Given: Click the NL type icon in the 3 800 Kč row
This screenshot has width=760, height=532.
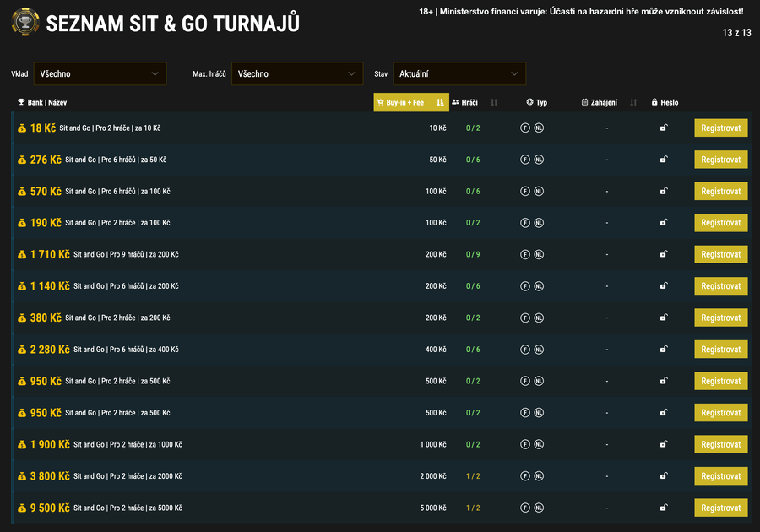Looking at the screenshot, I should point(539,475).
